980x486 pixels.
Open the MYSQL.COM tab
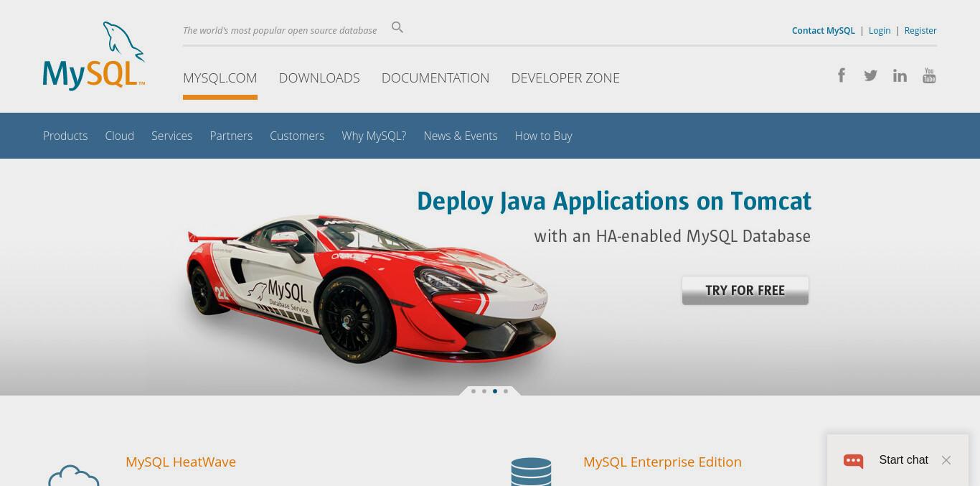pos(220,78)
